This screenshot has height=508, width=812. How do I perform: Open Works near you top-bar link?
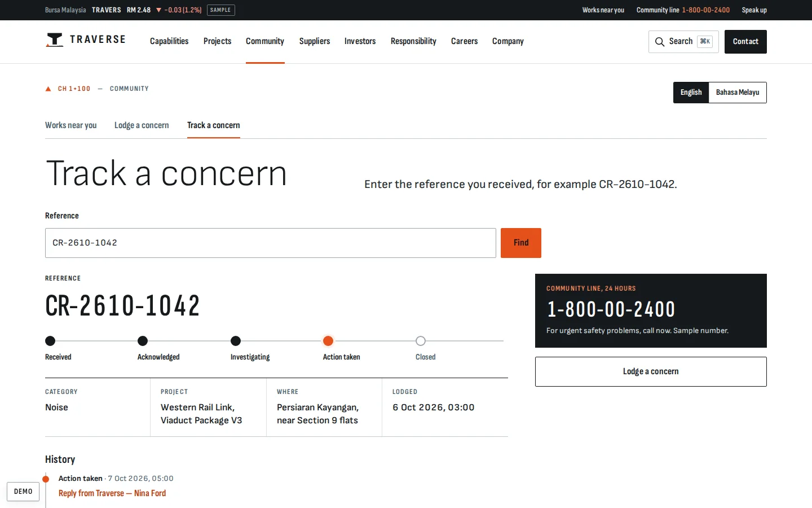tap(603, 10)
